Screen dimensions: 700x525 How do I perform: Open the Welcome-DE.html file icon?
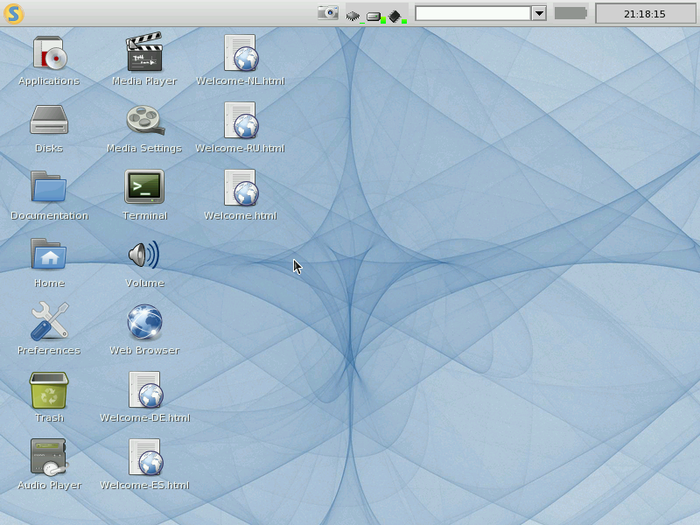click(x=146, y=390)
